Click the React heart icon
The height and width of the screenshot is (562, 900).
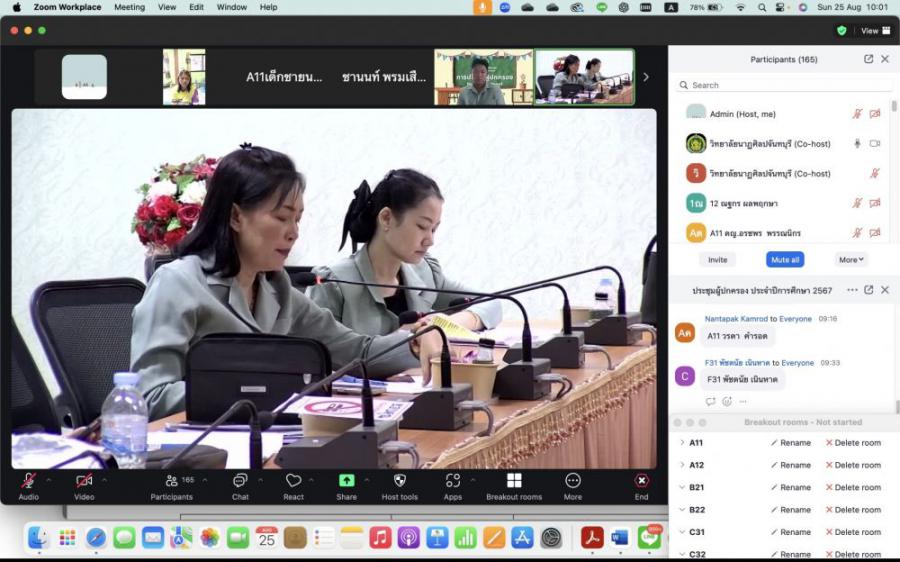point(293,481)
